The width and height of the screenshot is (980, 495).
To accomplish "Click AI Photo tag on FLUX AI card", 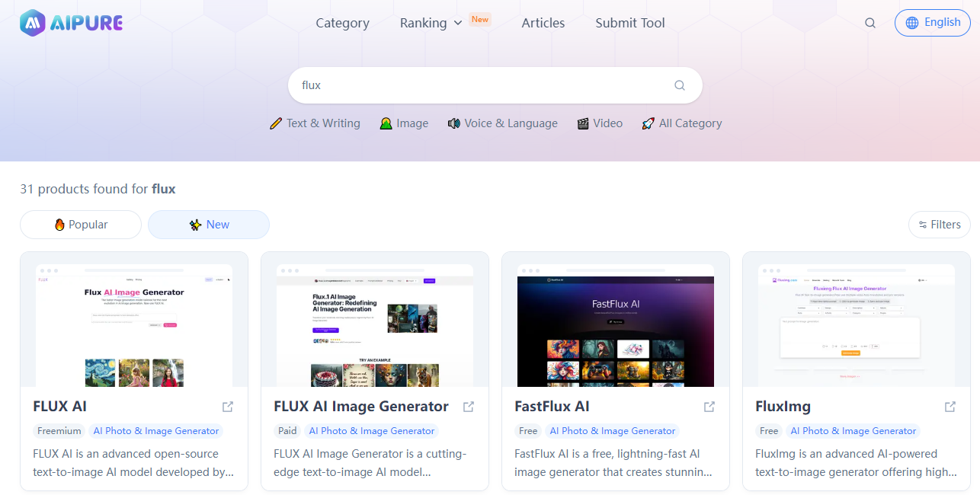I will (156, 431).
